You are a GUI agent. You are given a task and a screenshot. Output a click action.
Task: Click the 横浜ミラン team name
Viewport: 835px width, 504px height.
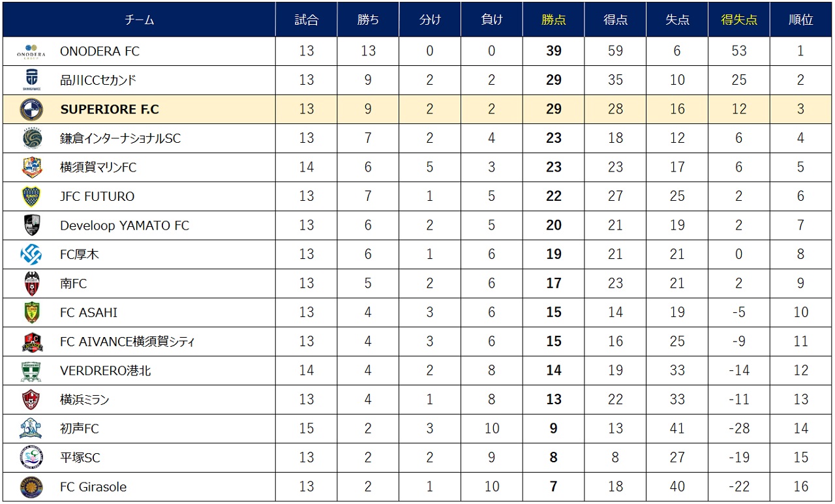coord(85,400)
